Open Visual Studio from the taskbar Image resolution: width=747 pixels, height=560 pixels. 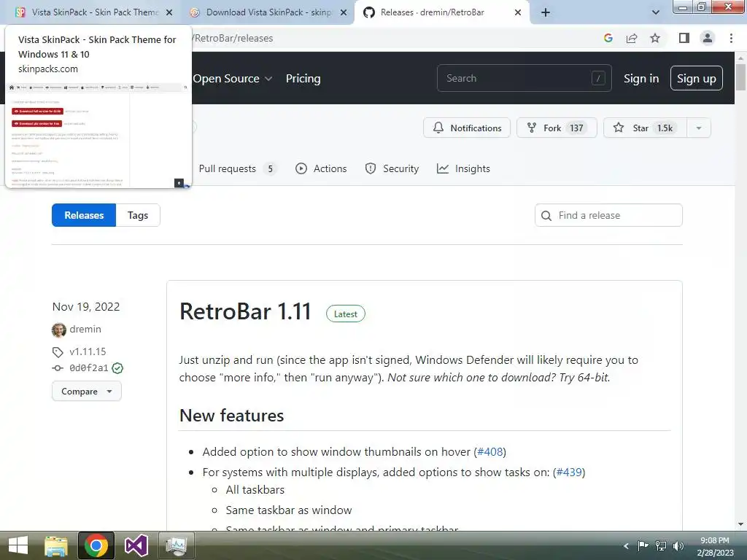136,545
